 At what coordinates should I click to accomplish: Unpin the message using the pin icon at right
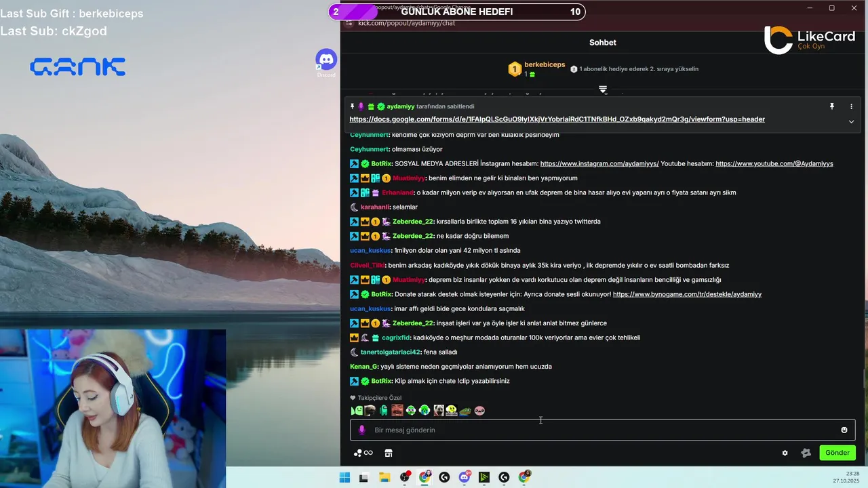pyautogui.click(x=831, y=106)
